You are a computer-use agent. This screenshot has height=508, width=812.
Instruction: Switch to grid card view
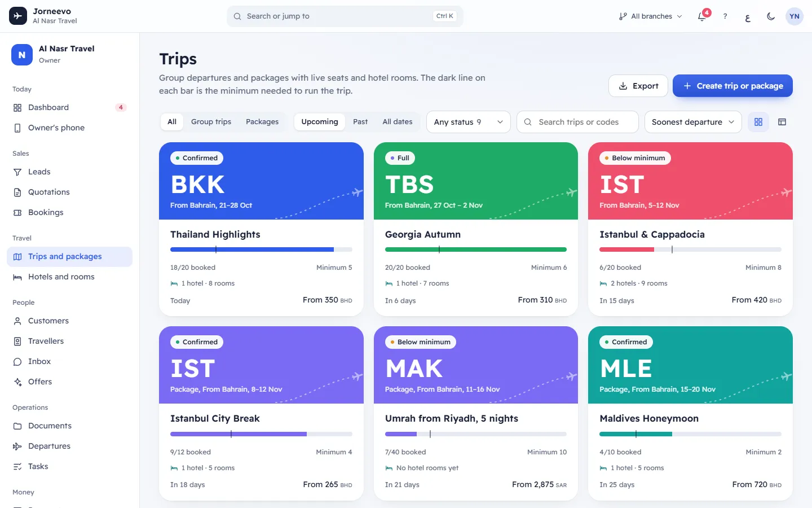(x=758, y=122)
